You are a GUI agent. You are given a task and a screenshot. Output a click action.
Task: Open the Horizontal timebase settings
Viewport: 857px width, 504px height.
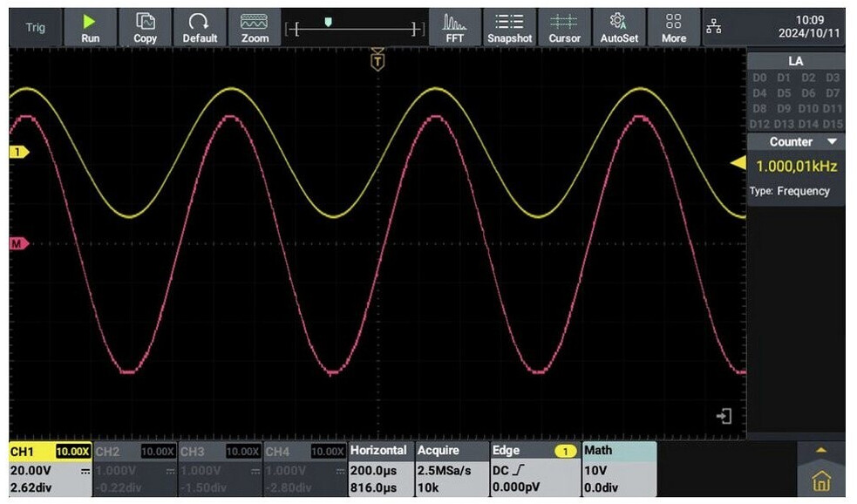click(381, 469)
